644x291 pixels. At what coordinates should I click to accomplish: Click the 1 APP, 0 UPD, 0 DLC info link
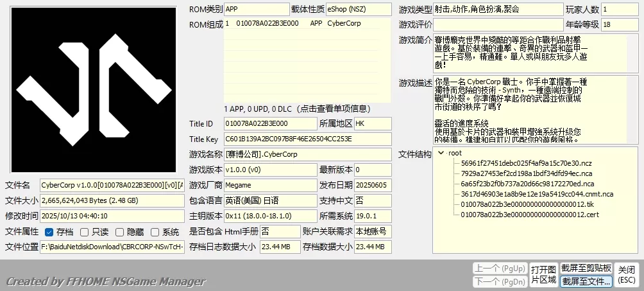(x=298, y=109)
